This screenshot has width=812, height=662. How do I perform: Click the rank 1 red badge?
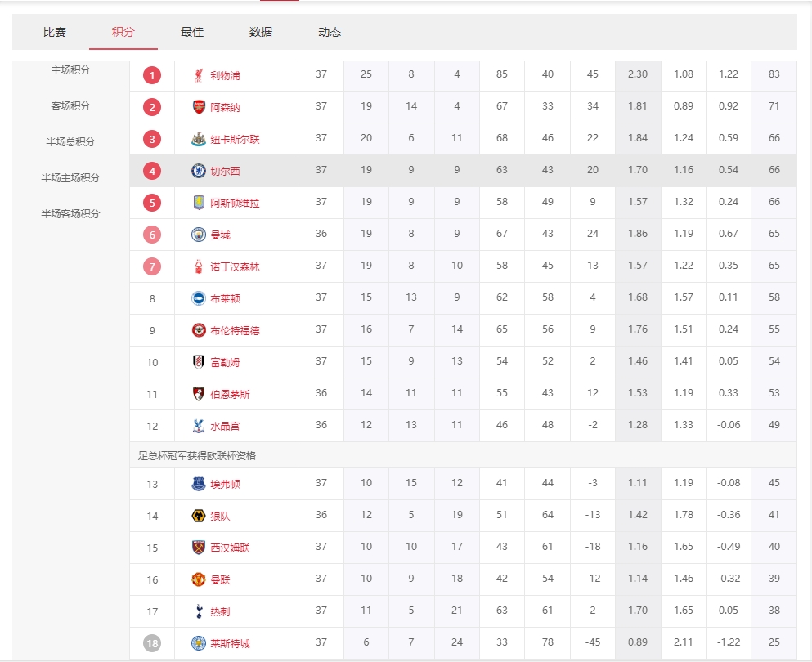tap(152, 75)
